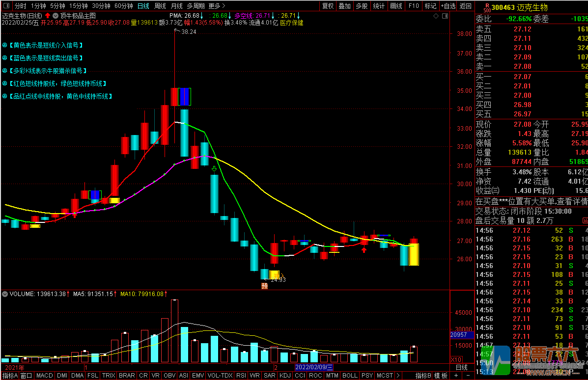The image size is (588, 380).
Task: Click the gear icon next to 顶牛极品主图
Action: click(x=55, y=16)
